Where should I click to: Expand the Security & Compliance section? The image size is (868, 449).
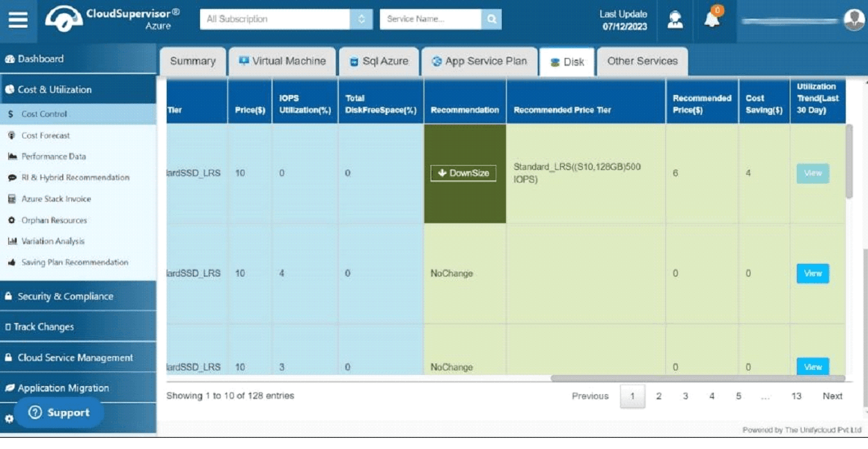coord(78,296)
